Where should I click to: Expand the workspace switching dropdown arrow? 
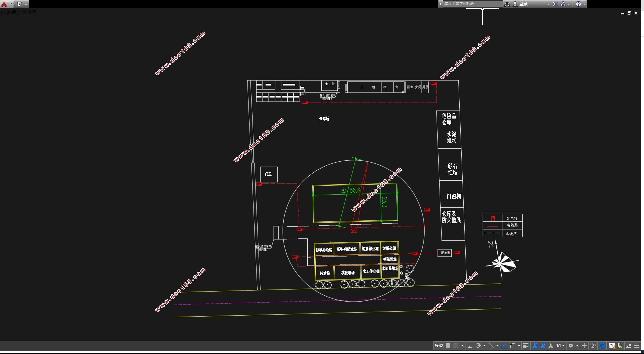[x=577, y=346]
